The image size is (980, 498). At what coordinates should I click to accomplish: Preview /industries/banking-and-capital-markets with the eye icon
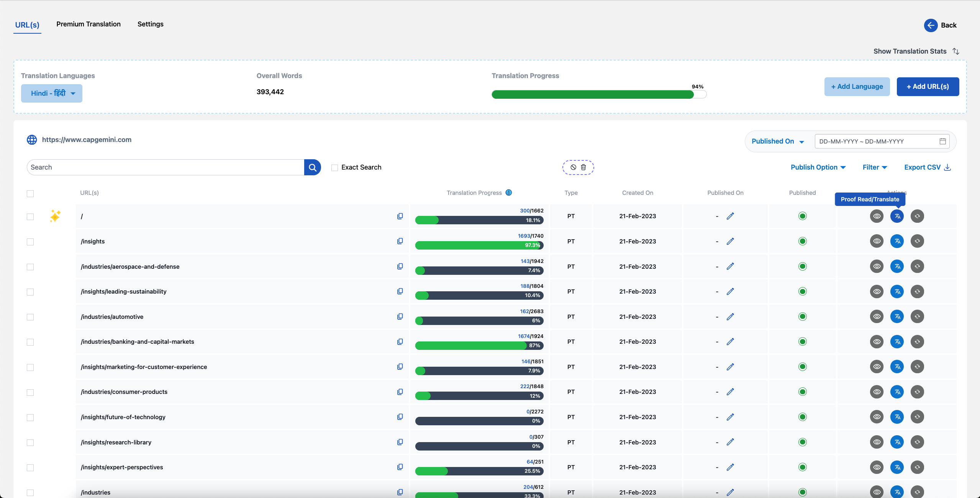[877, 342]
